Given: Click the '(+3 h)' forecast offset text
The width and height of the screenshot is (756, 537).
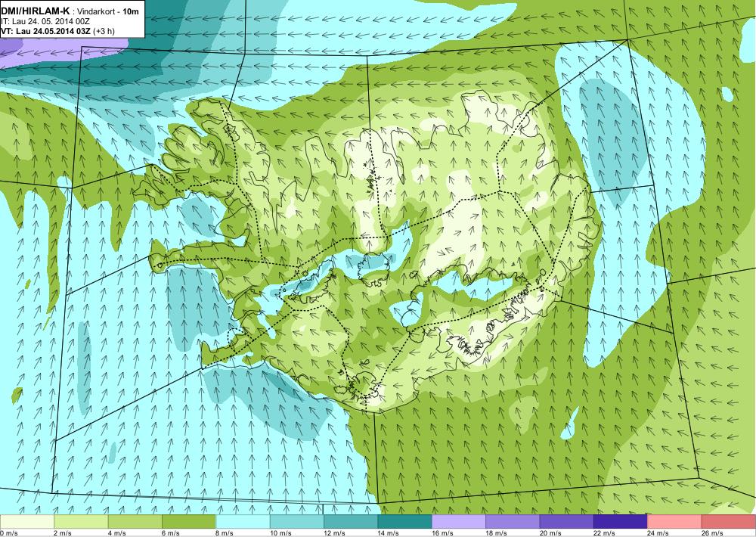Looking at the screenshot, I should point(104,31).
